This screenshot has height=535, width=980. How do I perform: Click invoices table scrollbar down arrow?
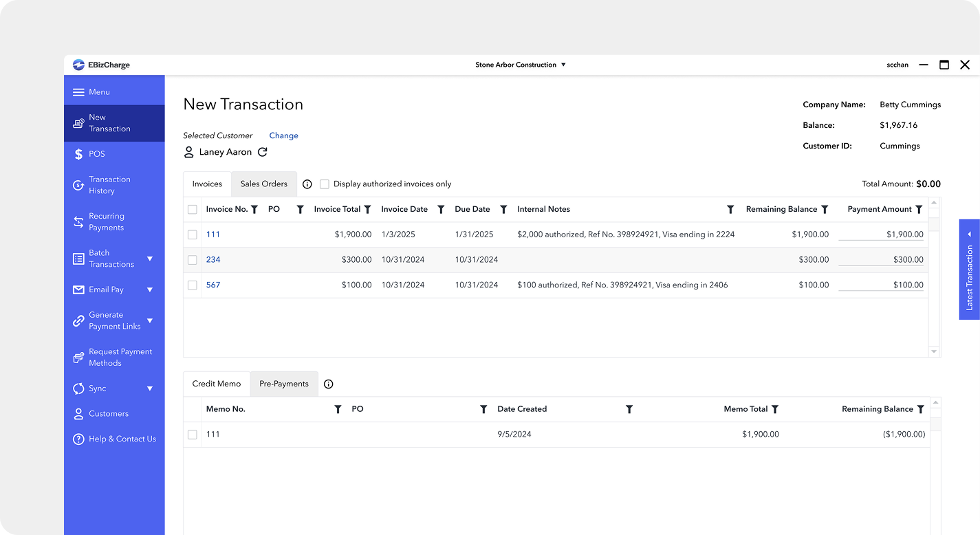(x=934, y=351)
